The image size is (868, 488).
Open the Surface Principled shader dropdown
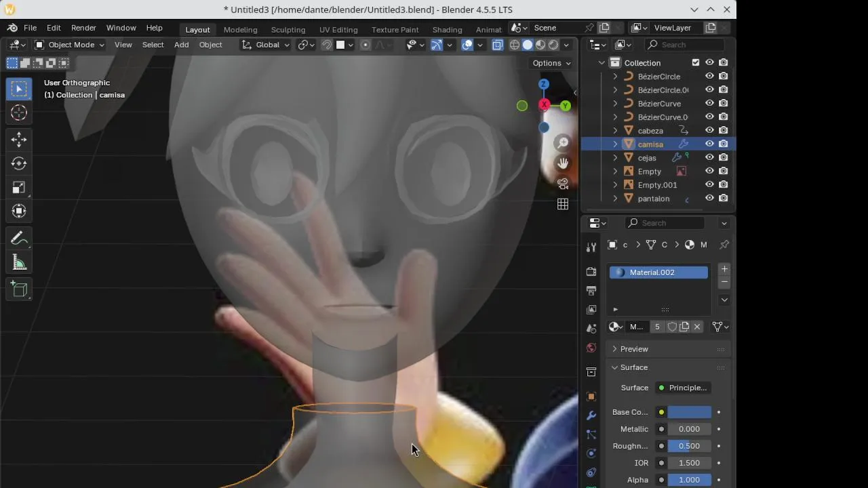[x=683, y=388]
